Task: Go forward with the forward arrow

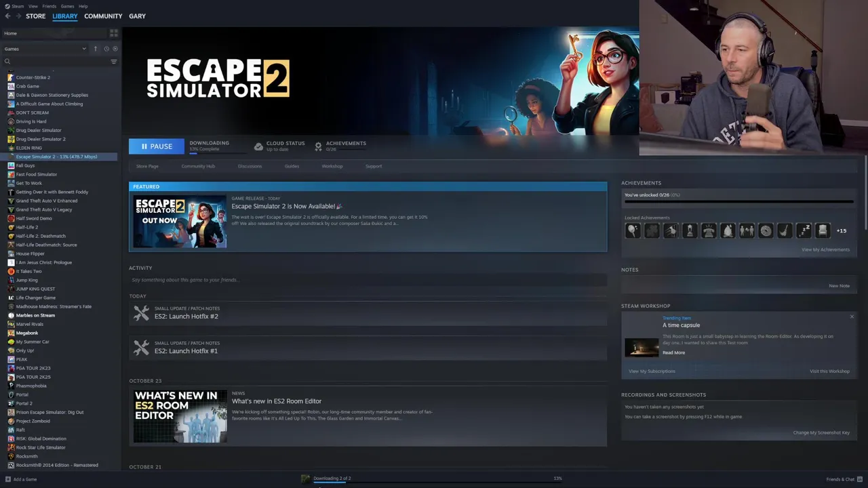Action: pyautogui.click(x=18, y=16)
